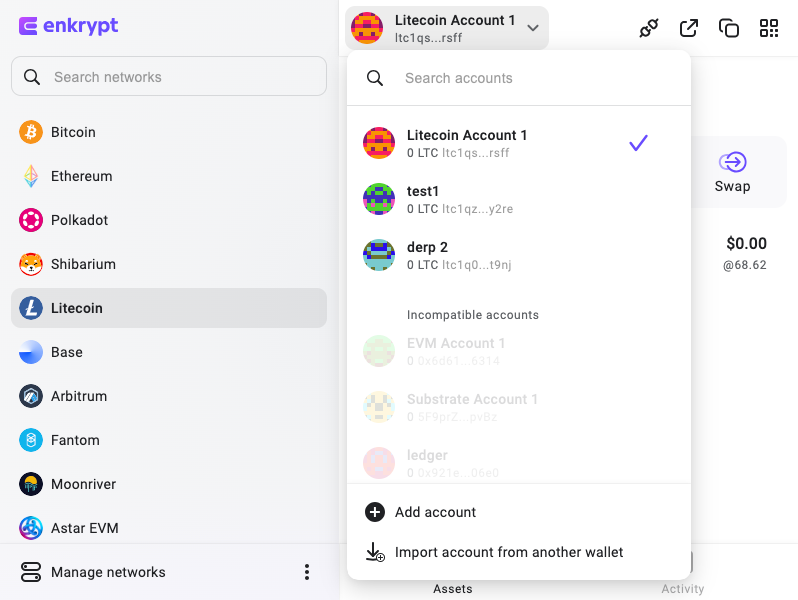The height and width of the screenshot is (600, 798).
Task: Click the Search accounts field
Action: click(x=519, y=78)
